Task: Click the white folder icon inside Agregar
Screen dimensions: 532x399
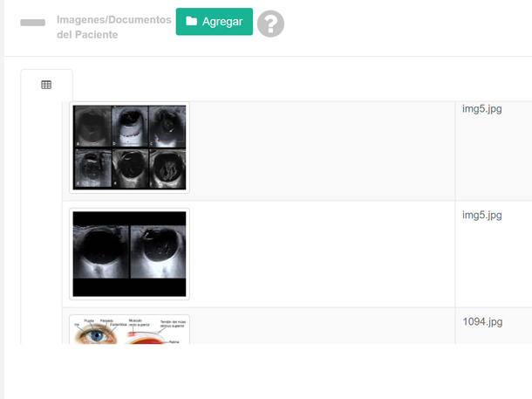Action: [191, 21]
